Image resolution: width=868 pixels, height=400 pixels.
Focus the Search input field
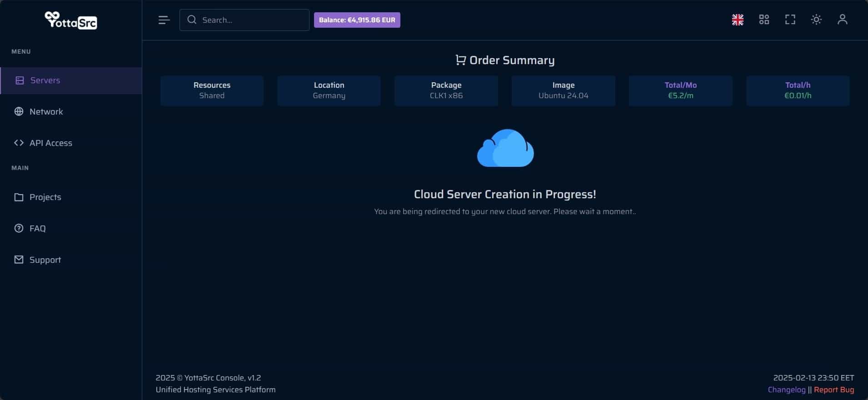pos(244,20)
